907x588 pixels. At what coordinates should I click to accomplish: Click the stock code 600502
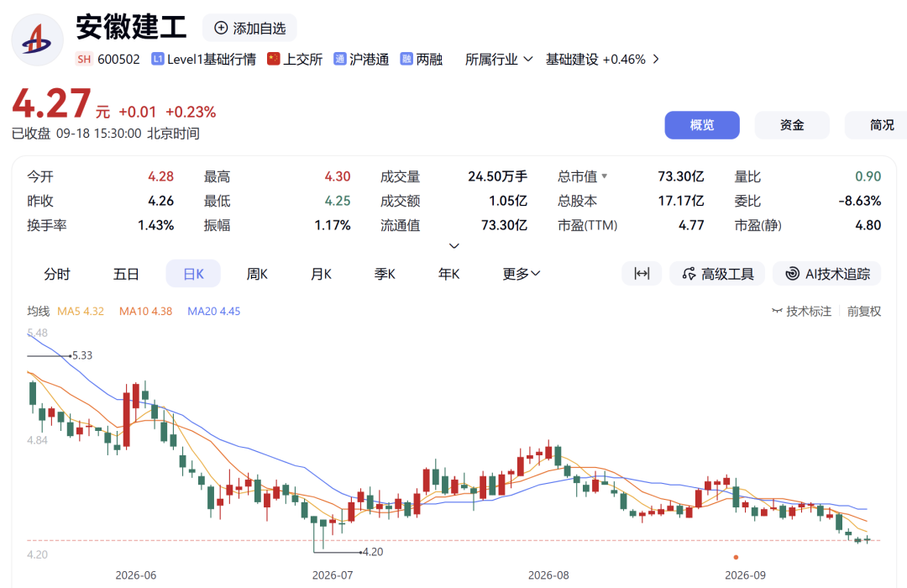[118, 59]
